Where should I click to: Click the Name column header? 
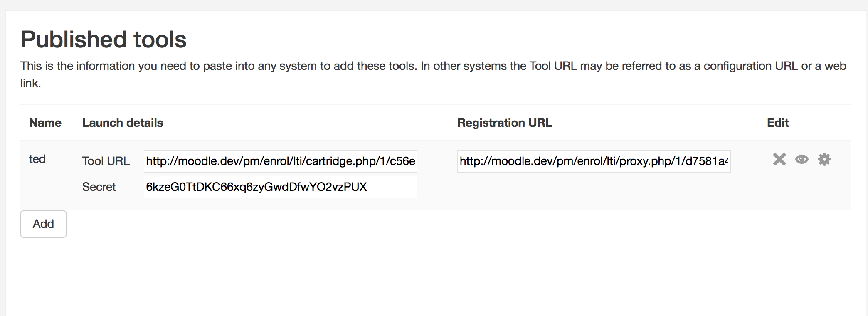tap(45, 123)
